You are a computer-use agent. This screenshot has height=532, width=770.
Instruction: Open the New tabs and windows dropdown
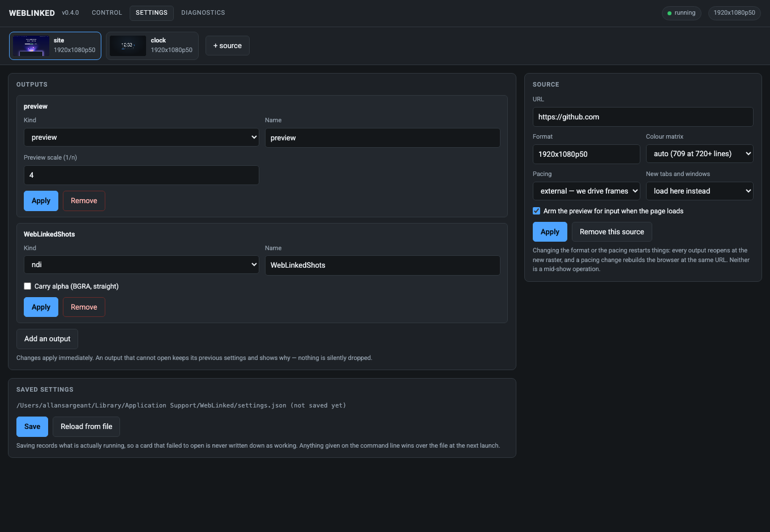coord(700,191)
